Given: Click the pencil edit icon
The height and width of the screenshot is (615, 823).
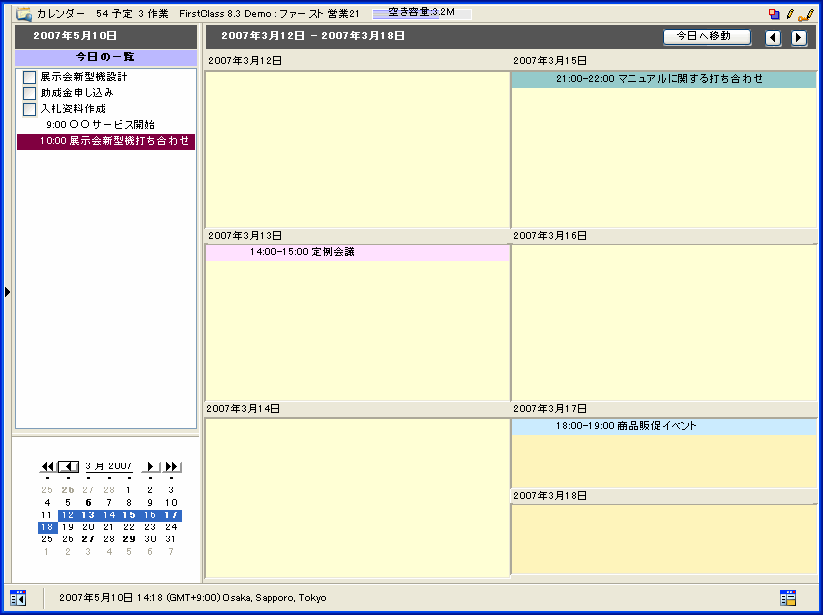Looking at the screenshot, I should (789, 14).
